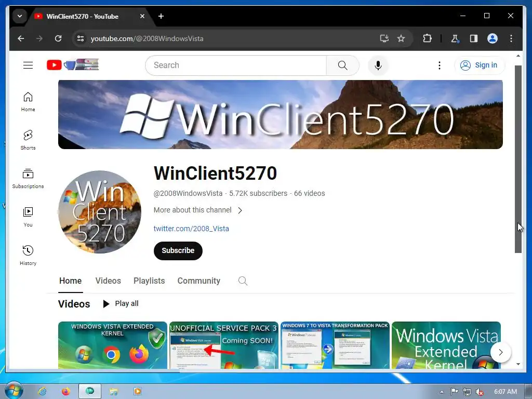
Task: Select the WinClient5270 - YouTube browser tab
Action: point(89,16)
